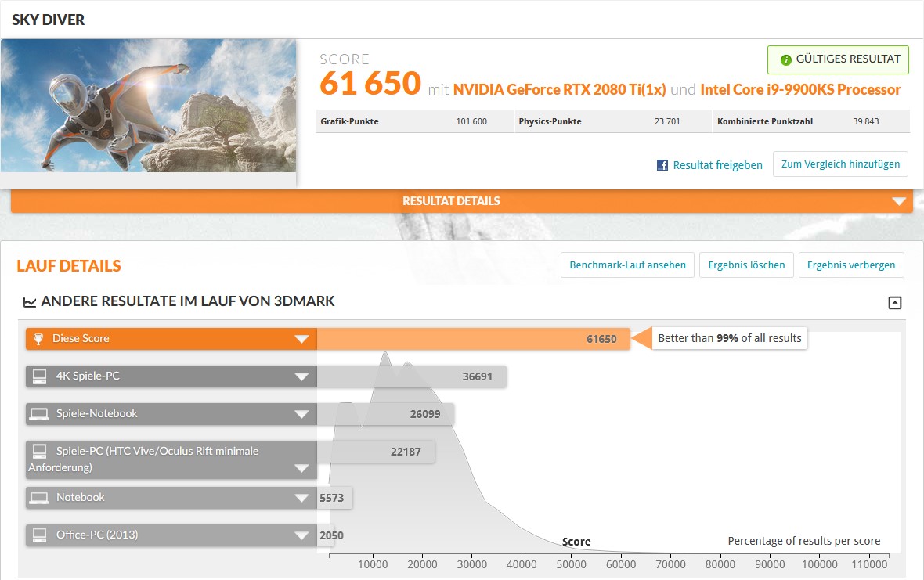This screenshot has height=580, width=924.
Task: Click the monitor icon for Office-PC (2013)
Action: coord(39,535)
